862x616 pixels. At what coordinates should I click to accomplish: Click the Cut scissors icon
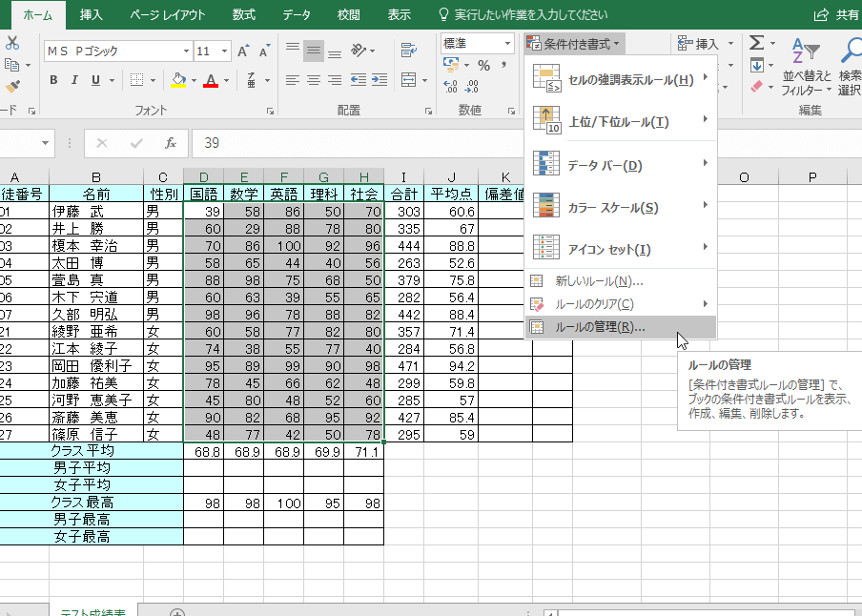12,43
